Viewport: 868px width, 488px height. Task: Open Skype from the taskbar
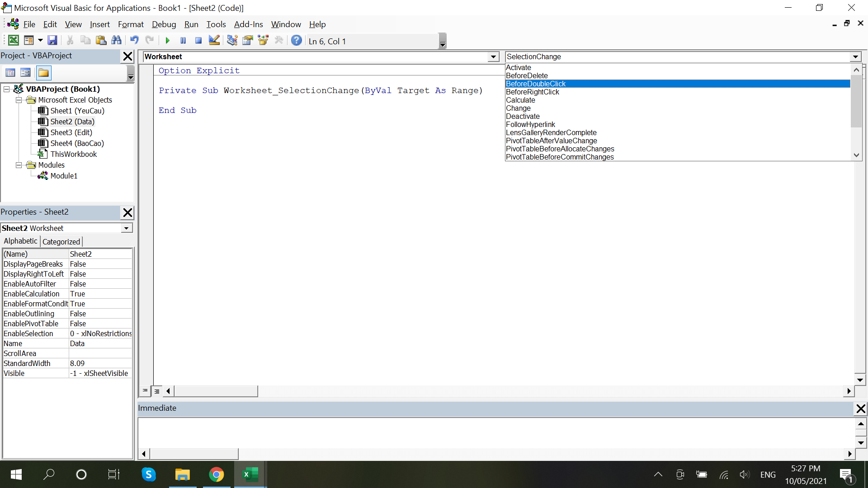148,474
